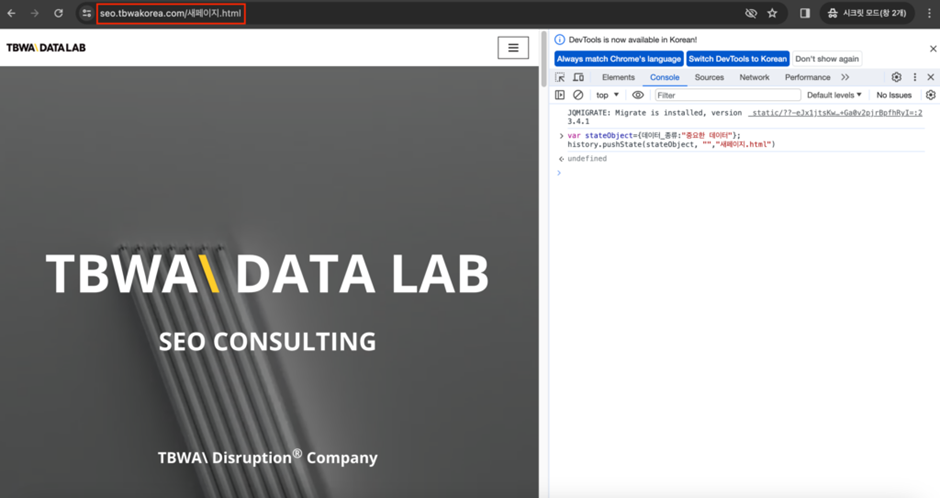Reload the page with the refresh icon
940x498 pixels.
click(59, 13)
